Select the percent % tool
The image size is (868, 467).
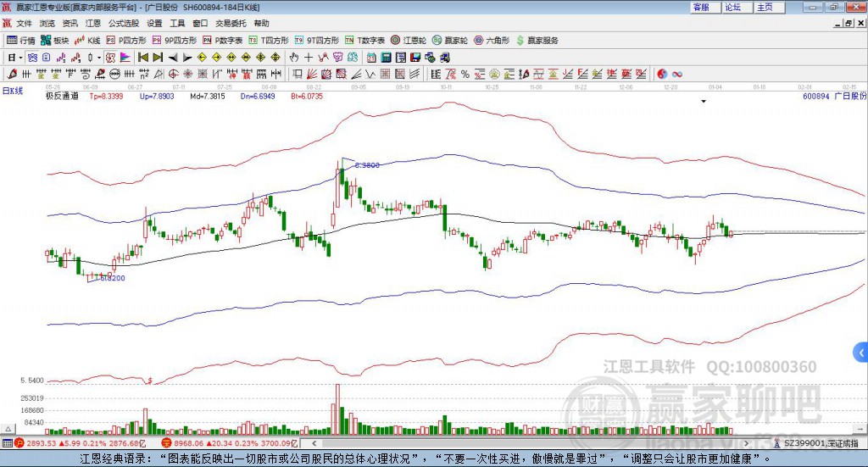pyautogui.click(x=465, y=74)
